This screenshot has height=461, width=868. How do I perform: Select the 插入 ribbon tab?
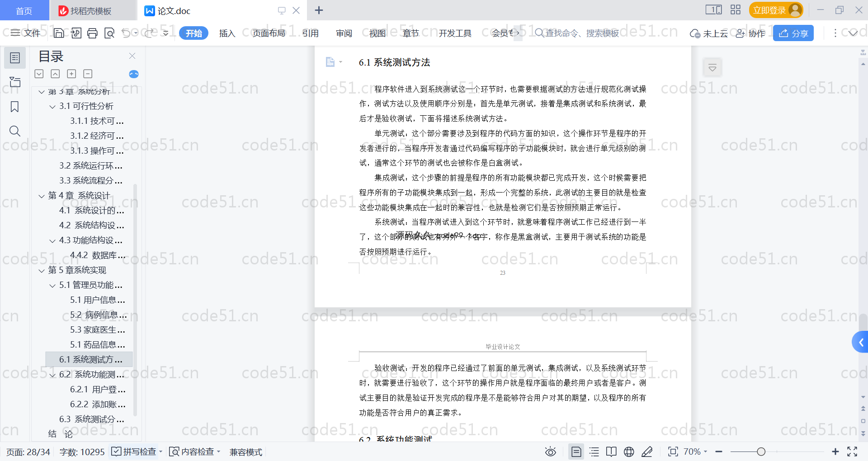227,33
